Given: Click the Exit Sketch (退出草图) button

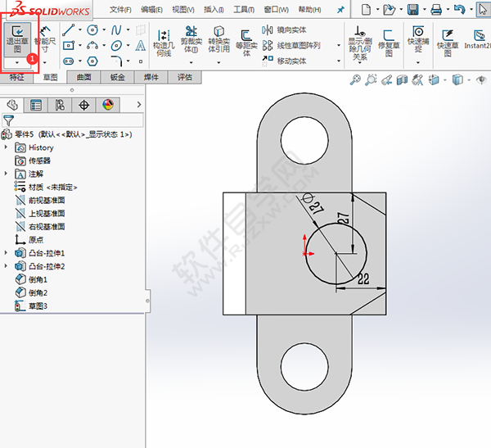Looking at the screenshot, I should (x=17, y=39).
